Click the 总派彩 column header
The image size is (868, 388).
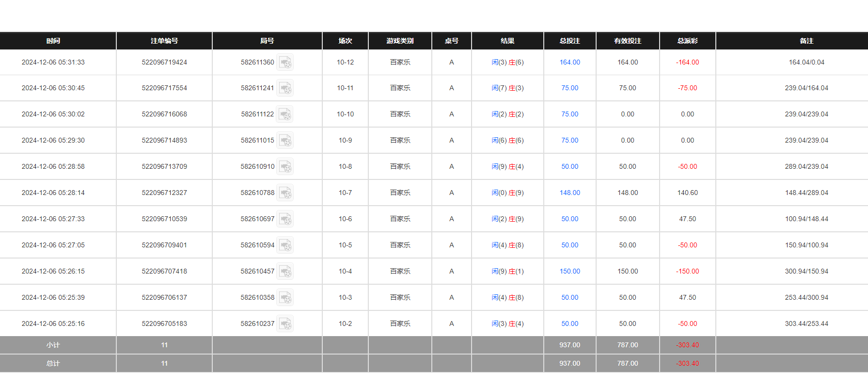[687, 41]
